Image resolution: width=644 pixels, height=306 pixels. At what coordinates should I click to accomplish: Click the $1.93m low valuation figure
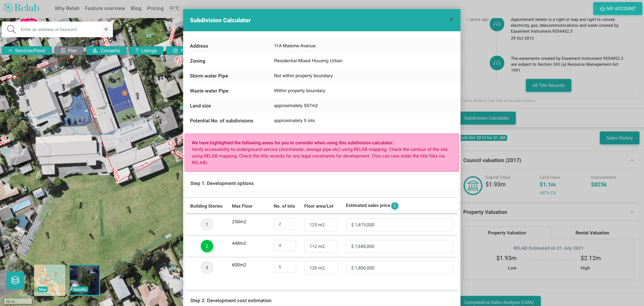click(506, 258)
